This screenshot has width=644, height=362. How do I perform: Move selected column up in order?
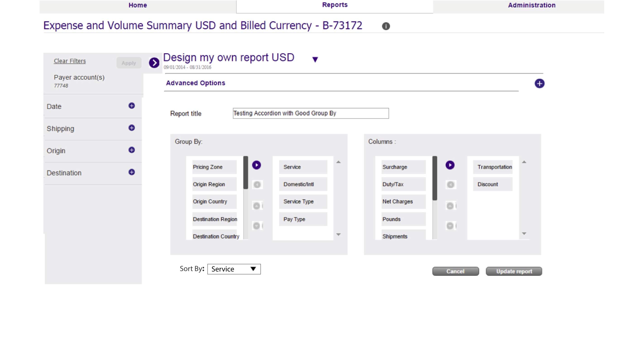(x=450, y=206)
